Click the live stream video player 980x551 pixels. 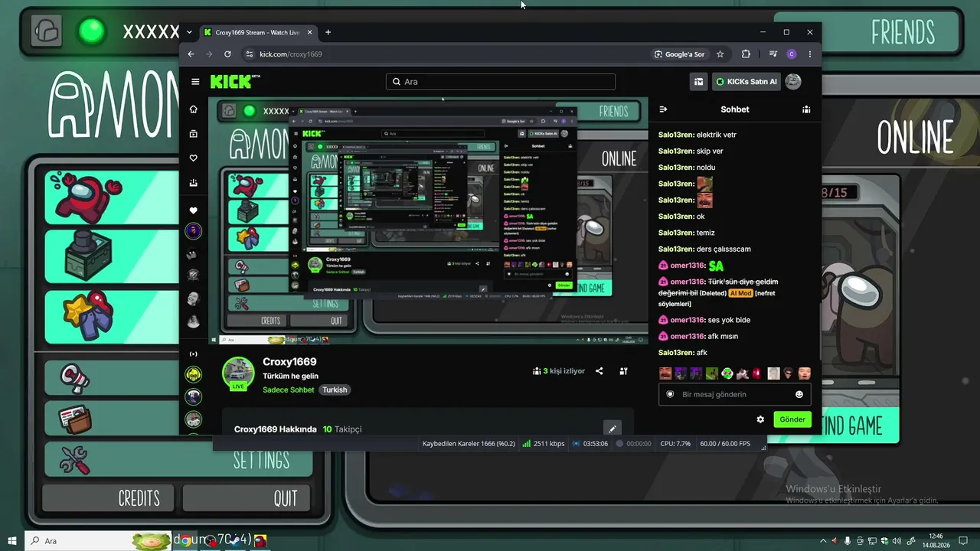(x=429, y=220)
